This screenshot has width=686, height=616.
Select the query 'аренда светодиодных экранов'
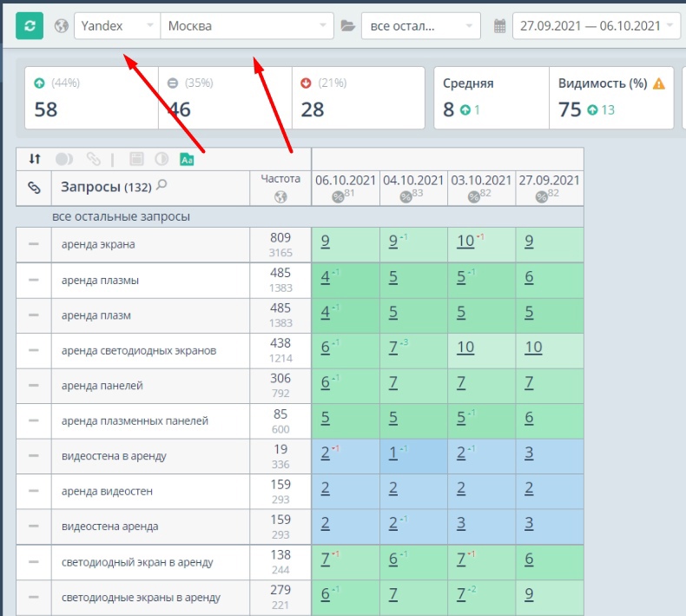139,351
